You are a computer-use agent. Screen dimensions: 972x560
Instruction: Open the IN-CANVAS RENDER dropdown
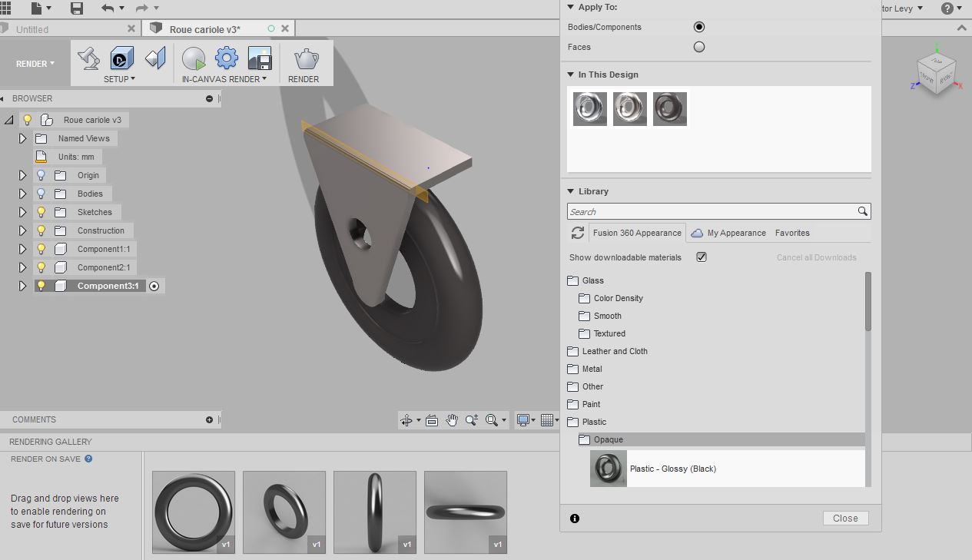224,79
